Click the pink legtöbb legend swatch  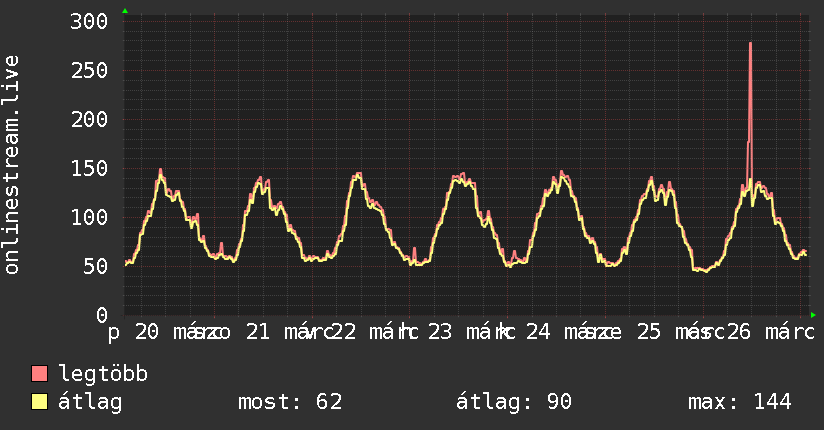tap(39, 373)
